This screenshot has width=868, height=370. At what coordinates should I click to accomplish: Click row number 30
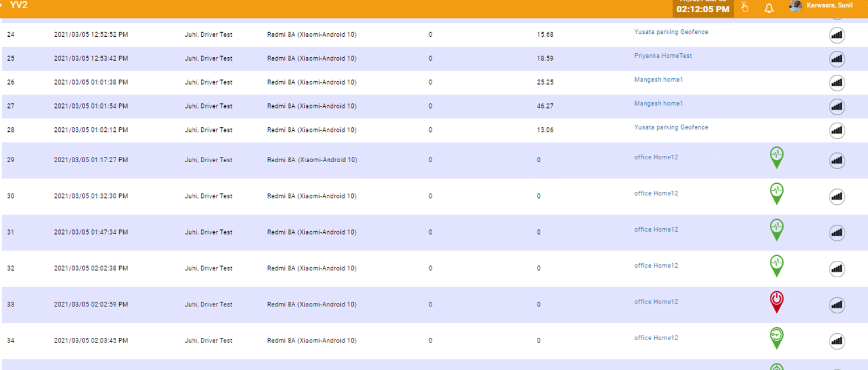coord(11,197)
